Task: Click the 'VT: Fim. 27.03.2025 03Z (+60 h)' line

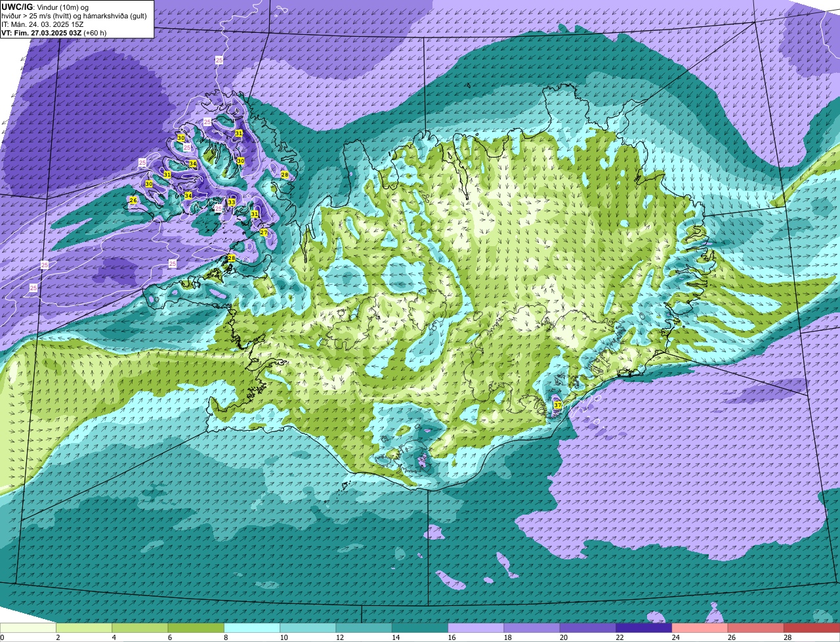Action: 54,32
